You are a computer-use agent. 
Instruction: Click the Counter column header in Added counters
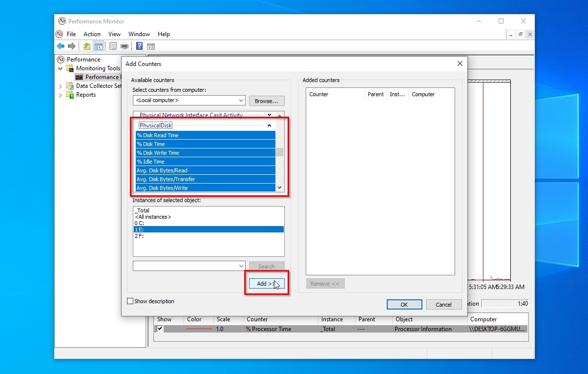(x=336, y=94)
